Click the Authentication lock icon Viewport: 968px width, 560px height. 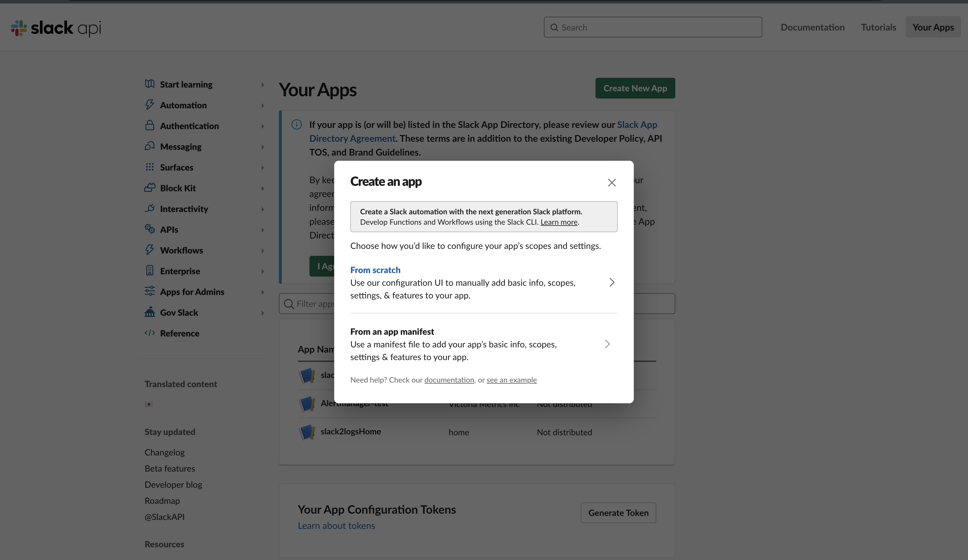pyautogui.click(x=150, y=125)
